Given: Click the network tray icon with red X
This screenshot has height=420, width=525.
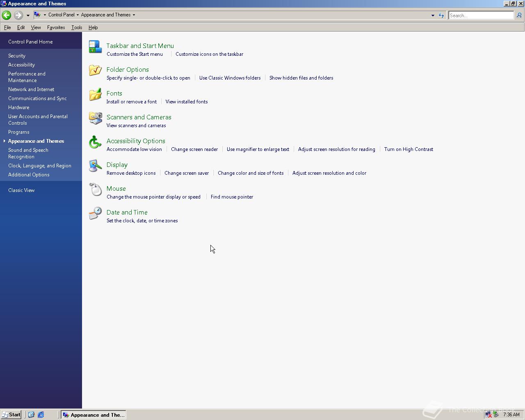Looking at the screenshot, I should point(488,415).
